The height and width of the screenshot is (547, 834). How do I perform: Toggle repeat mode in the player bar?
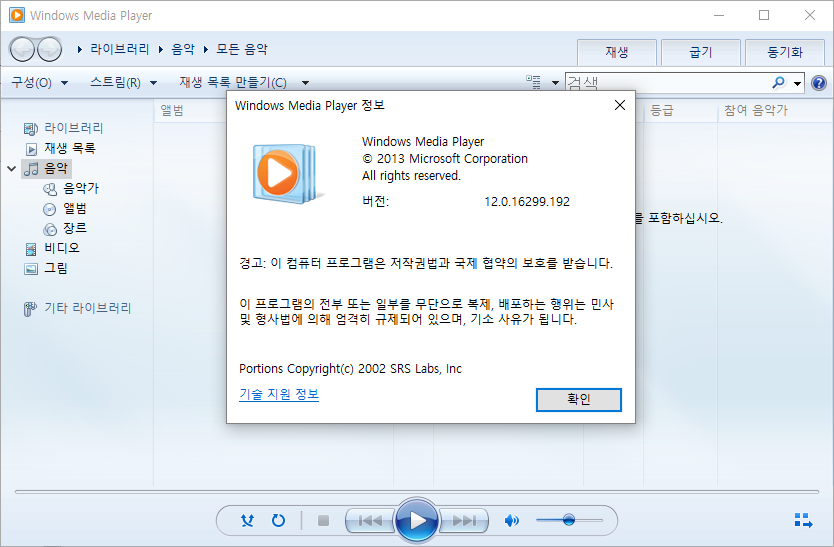[278, 520]
